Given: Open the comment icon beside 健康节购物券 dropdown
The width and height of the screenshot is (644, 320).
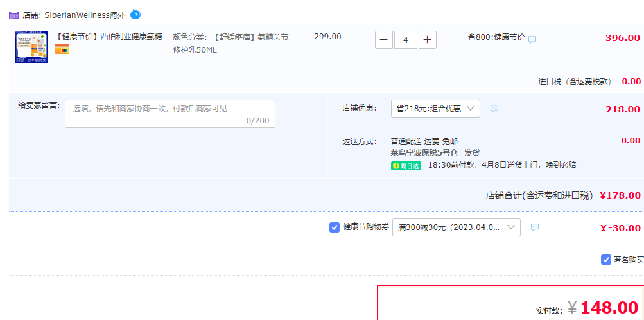Looking at the screenshot, I should (535, 227).
